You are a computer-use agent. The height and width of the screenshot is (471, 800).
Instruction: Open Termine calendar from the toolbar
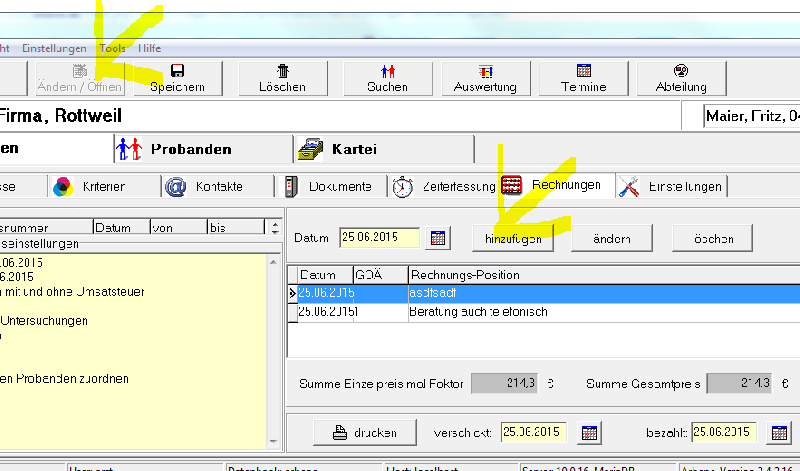click(x=584, y=78)
